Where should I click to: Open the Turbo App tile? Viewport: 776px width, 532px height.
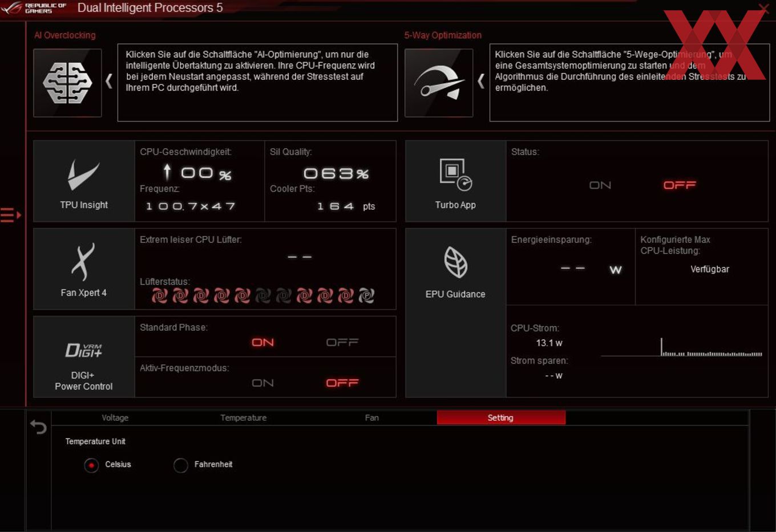(455, 181)
